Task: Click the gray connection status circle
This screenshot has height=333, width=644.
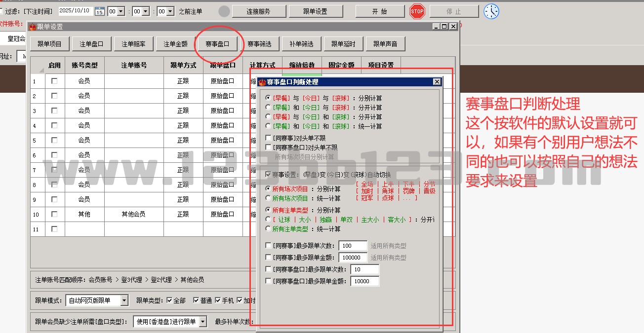Action: point(224,11)
